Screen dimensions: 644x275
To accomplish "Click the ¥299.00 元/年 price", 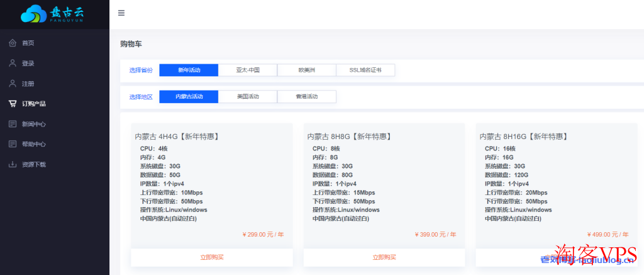I will pyautogui.click(x=263, y=235).
